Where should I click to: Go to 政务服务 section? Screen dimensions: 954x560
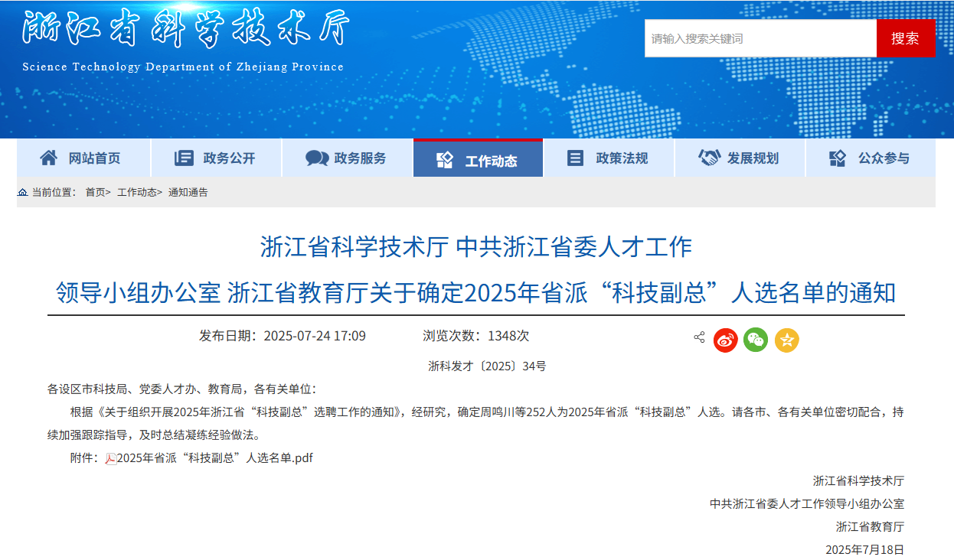click(347, 158)
